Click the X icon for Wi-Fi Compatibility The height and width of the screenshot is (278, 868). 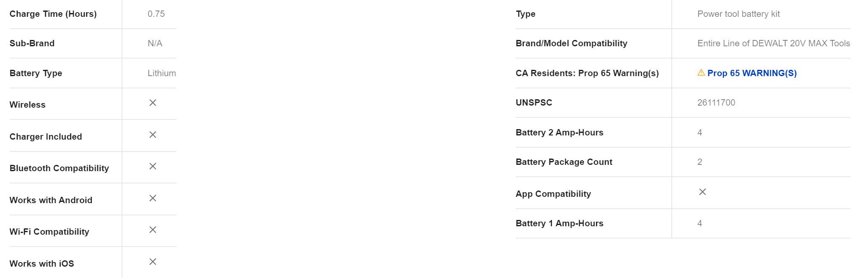pyautogui.click(x=153, y=230)
